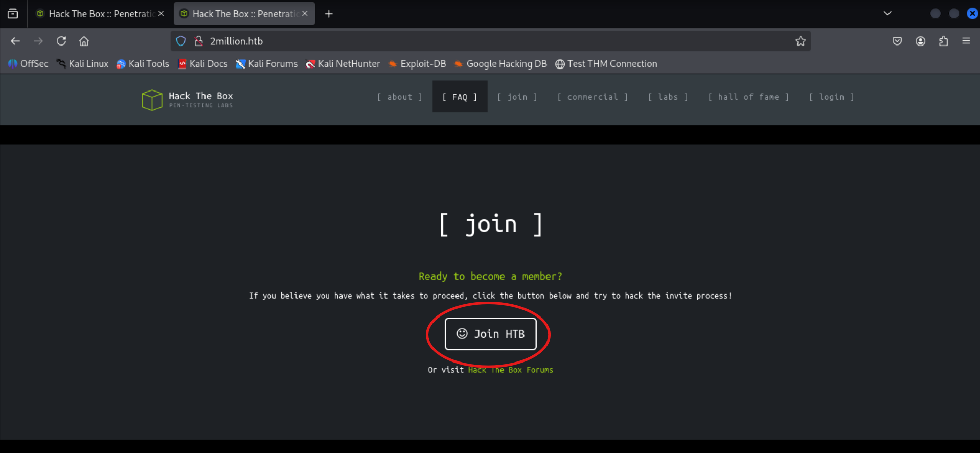This screenshot has height=453, width=980.
Task: Reload the current page
Action: point(61,41)
